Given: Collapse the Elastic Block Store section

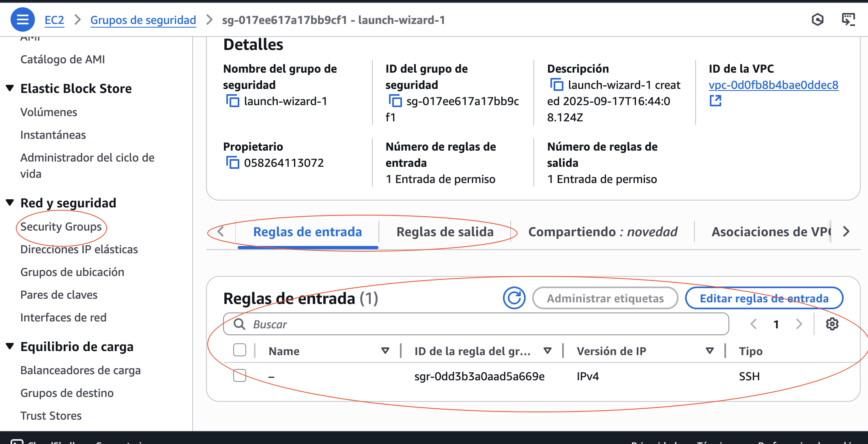Looking at the screenshot, I should (x=10, y=88).
